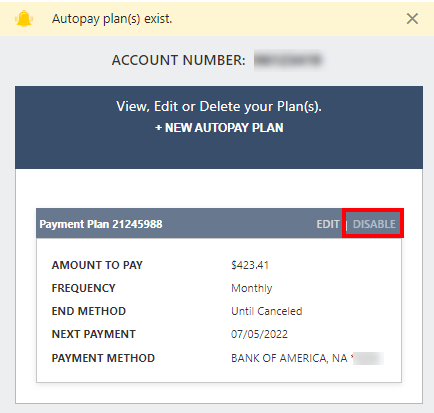Click the ACCOUNT NUMBER label
This screenshot has width=434, height=413.
click(x=178, y=60)
